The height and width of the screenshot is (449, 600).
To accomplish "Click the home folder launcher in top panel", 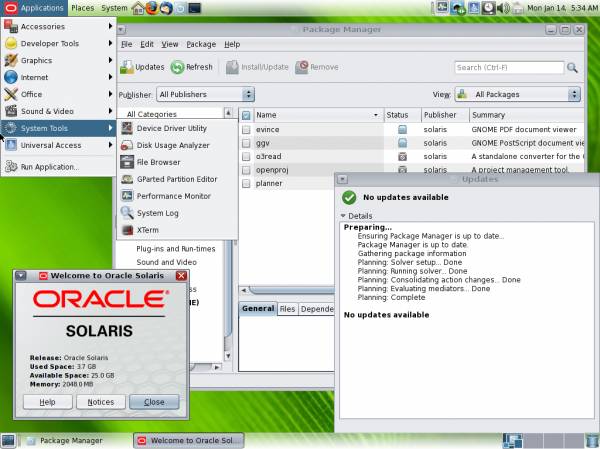I will pos(138,8).
